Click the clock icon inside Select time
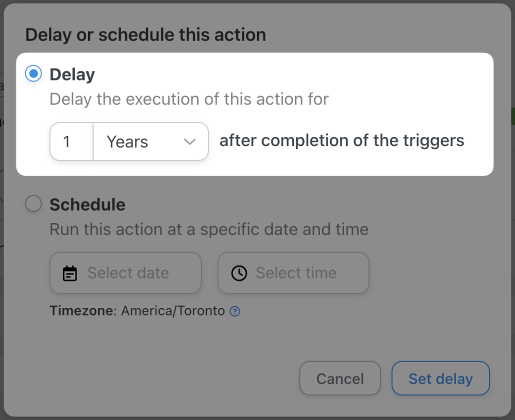515x420 pixels. [239, 273]
